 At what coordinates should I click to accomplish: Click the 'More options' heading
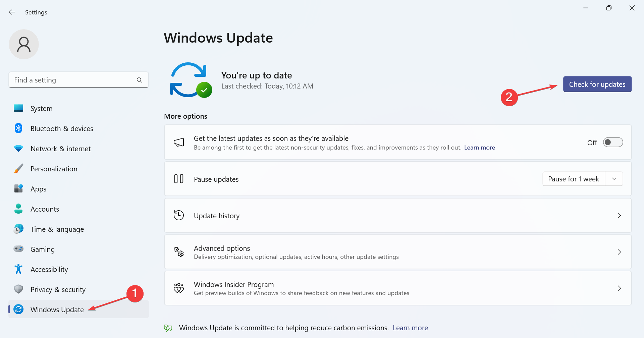pos(185,116)
